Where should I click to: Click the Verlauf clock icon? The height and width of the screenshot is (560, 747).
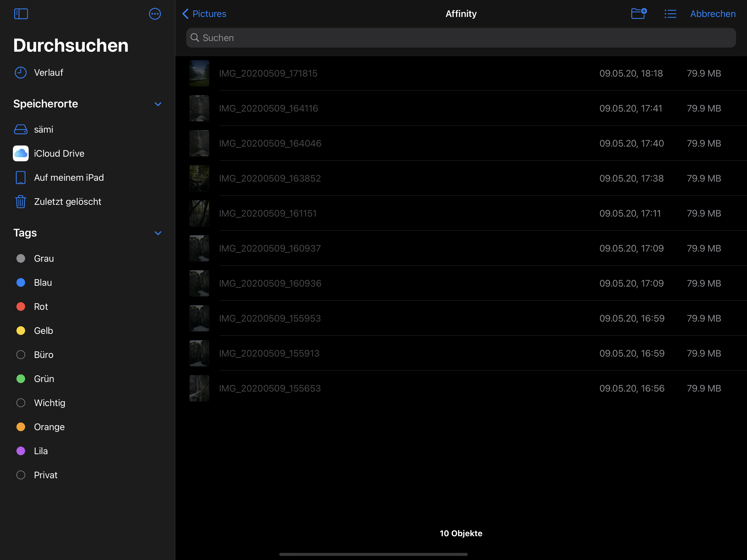tap(21, 73)
